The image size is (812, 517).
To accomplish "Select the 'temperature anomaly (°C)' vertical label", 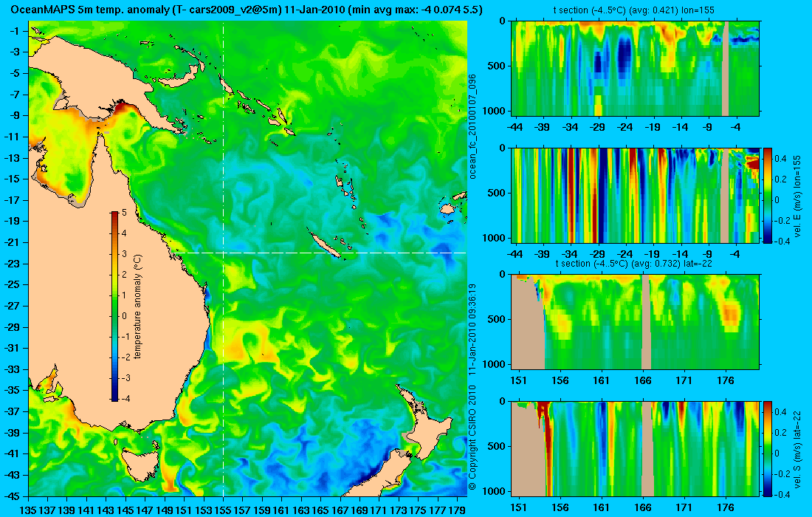I will point(138,307).
